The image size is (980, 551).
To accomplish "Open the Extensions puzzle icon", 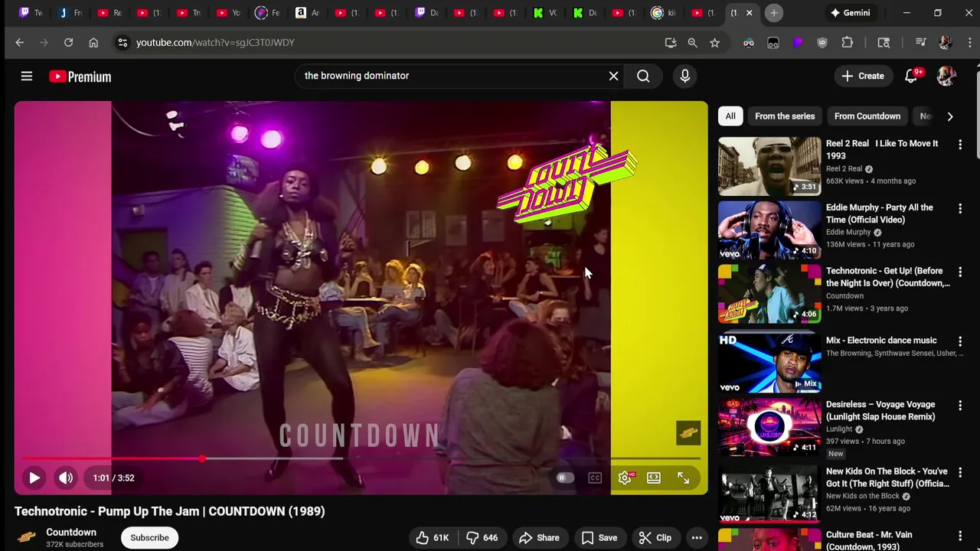I will pos(848,43).
